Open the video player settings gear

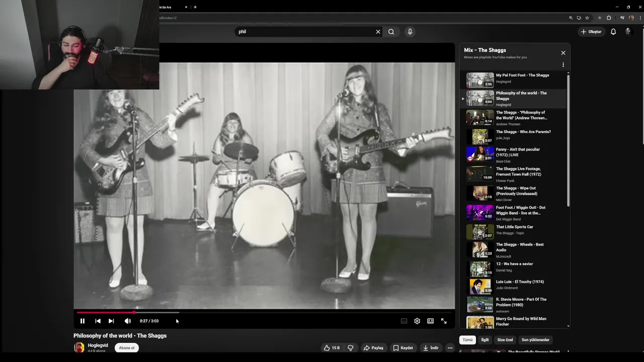(x=417, y=321)
